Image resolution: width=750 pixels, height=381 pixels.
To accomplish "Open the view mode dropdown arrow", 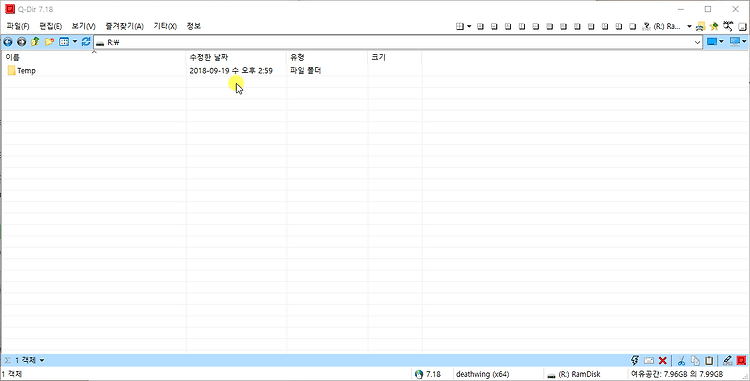I will click(75, 42).
